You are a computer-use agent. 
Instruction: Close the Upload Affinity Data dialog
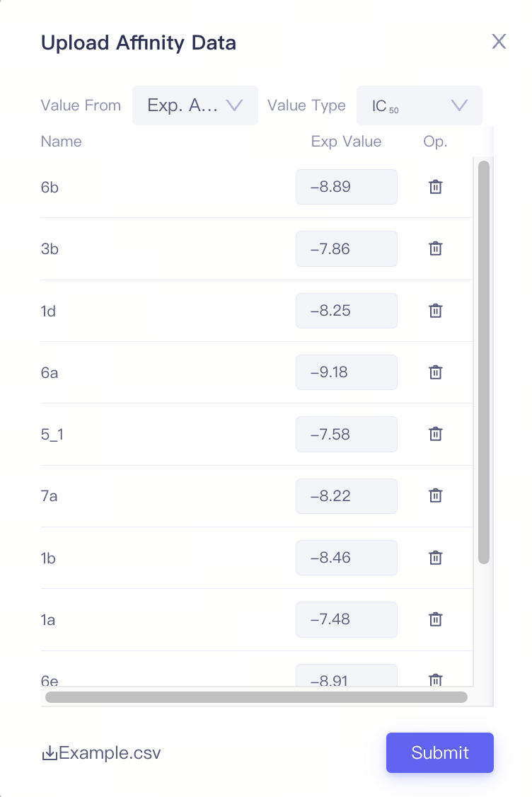coord(499,42)
